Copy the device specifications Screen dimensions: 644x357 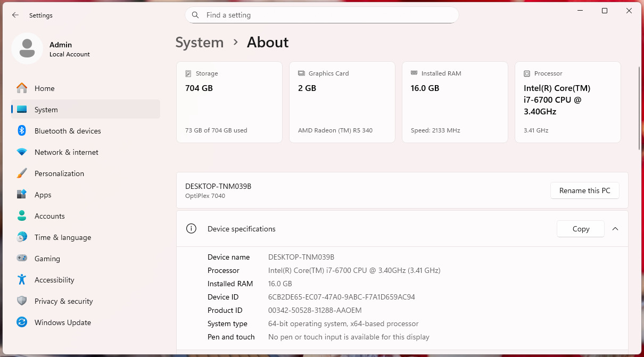[581, 229]
